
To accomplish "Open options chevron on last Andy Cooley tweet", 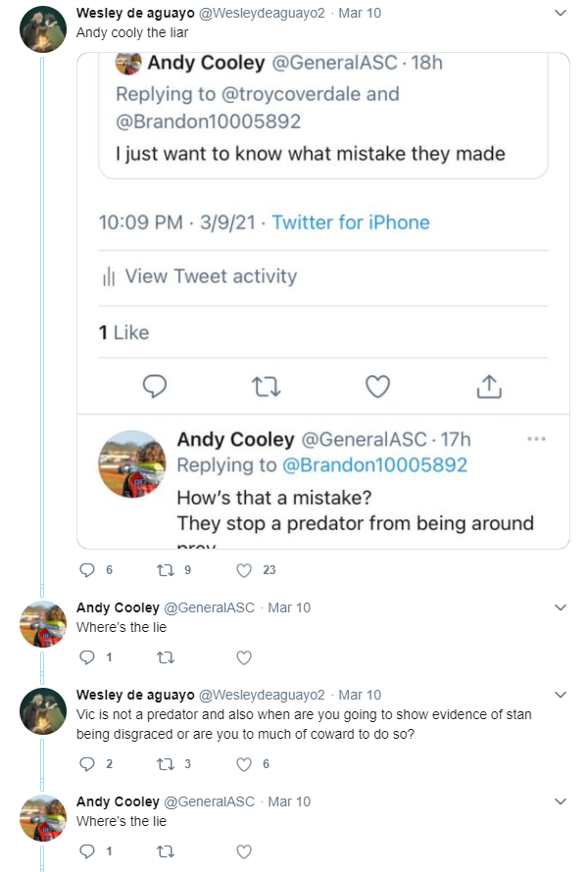I will [561, 801].
